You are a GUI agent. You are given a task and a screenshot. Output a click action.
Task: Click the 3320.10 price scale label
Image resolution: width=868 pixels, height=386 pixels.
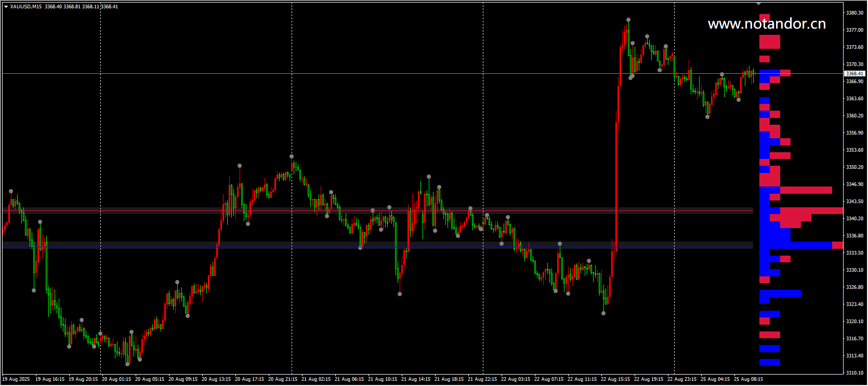coord(855,322)
